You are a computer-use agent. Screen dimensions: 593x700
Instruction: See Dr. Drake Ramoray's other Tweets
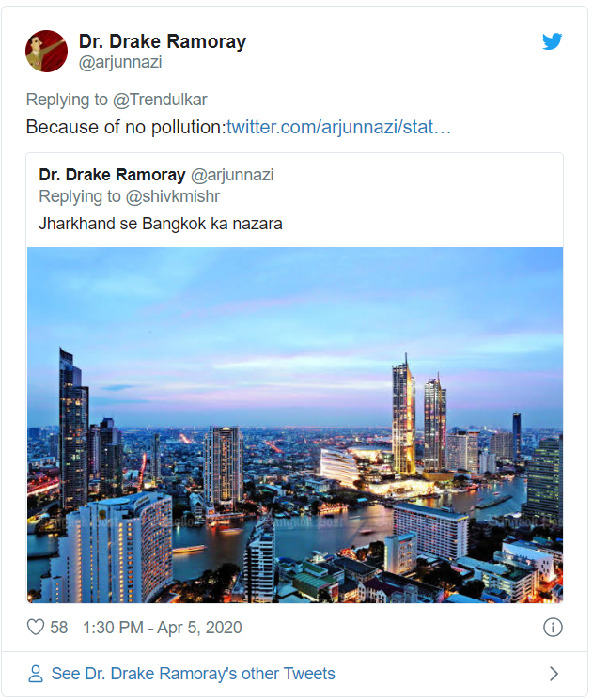(193, 674)
